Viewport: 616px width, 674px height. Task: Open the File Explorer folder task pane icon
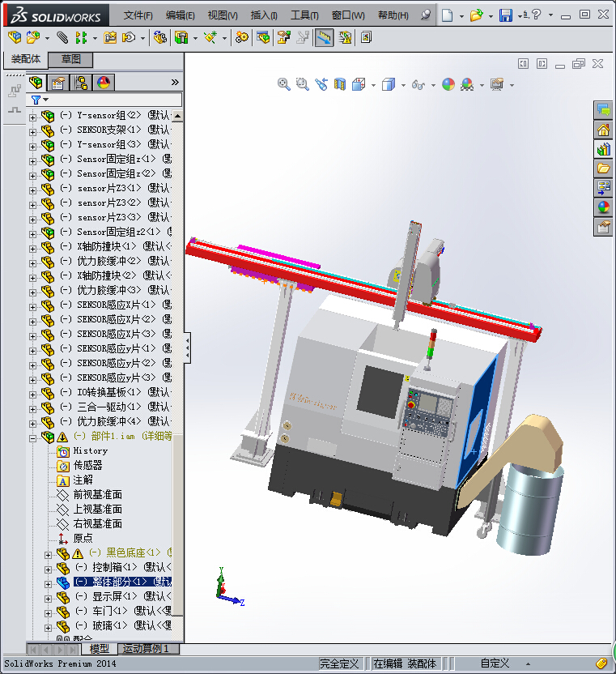pos(603,168)
